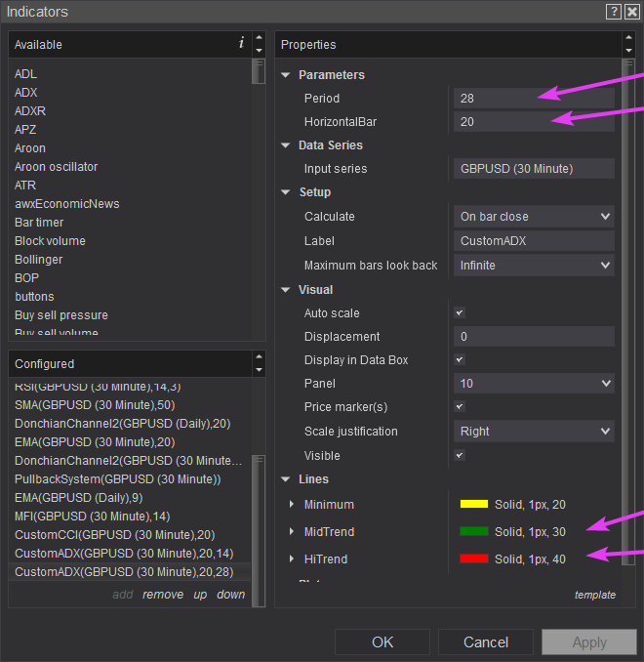
Task: Select Buy sell pressure in Available list
Action: [x=61, y=315]
